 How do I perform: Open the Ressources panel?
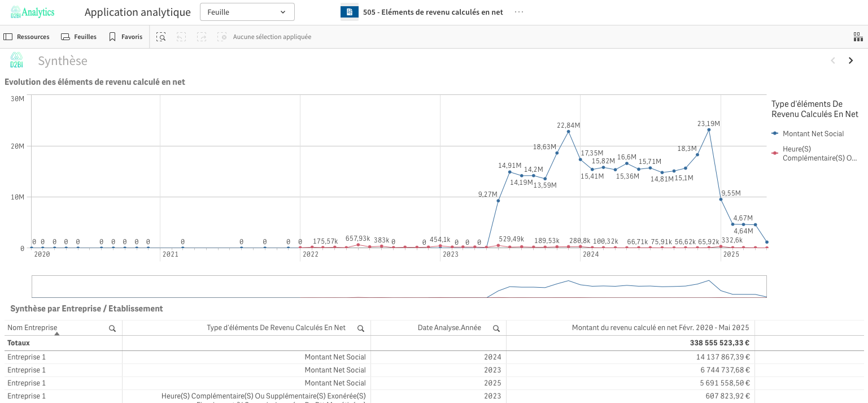(27, 37)
